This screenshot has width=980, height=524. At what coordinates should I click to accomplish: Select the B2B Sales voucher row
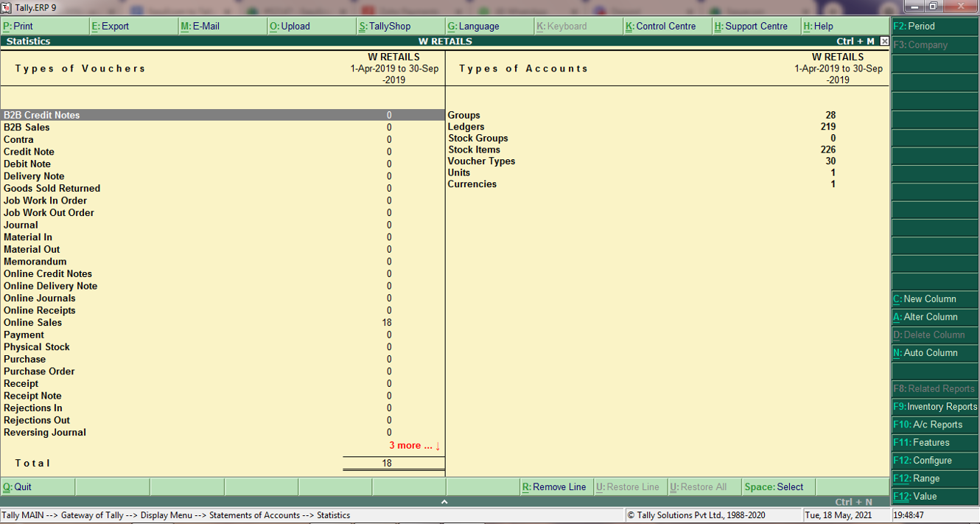(x=223, y=127)
